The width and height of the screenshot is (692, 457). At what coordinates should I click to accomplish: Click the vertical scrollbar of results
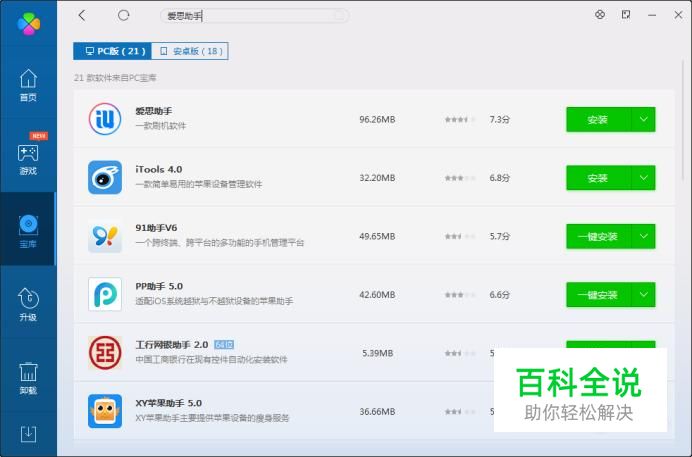point(683,119)
